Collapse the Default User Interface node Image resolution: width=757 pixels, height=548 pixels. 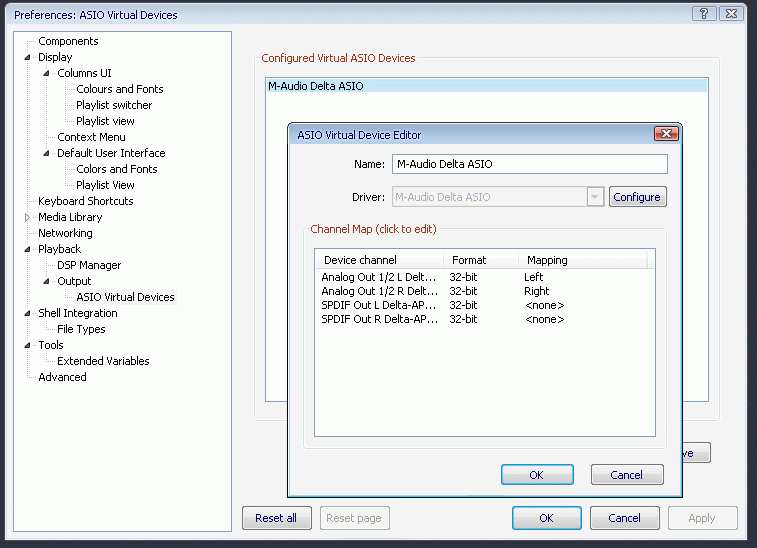(x=46, y=154)
